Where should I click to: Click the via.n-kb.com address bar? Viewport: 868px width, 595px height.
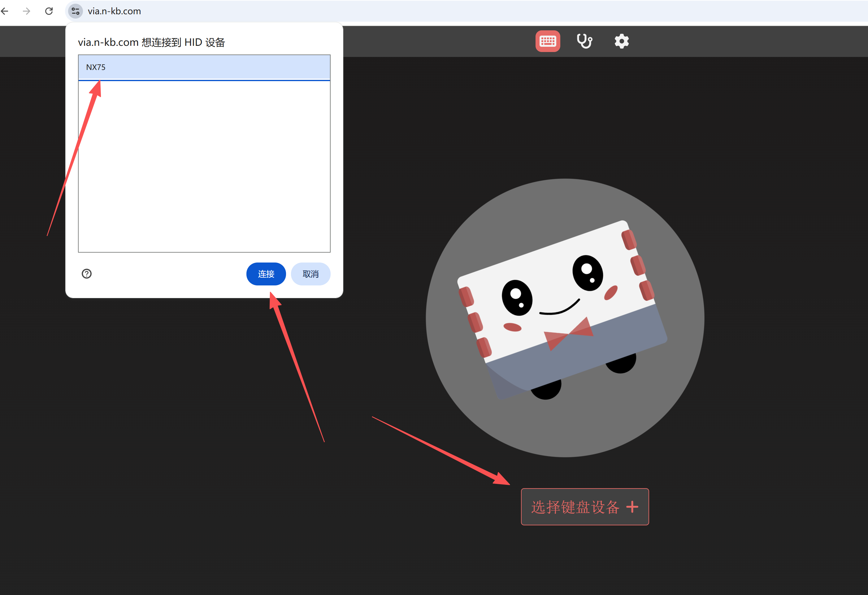pos(114,11)
